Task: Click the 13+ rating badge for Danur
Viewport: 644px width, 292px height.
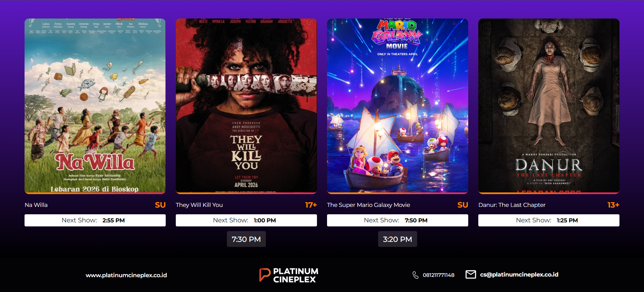Action: (x=613, y=205)
